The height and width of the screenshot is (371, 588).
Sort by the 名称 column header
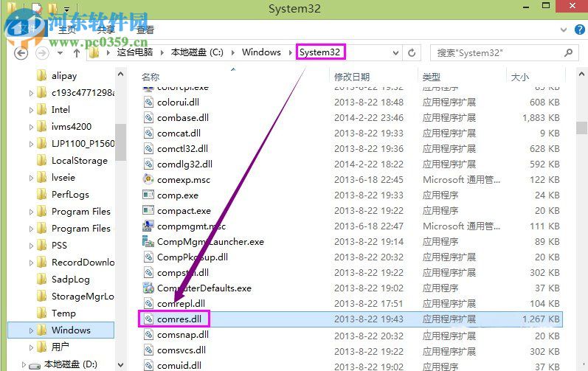(151, 77)
